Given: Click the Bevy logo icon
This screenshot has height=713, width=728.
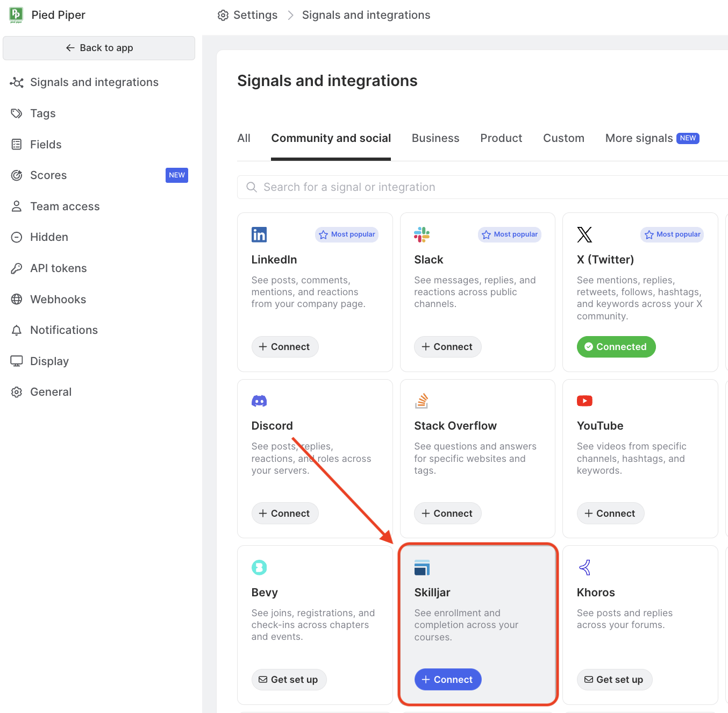Looking at the screenshot, I should point(259,567).
